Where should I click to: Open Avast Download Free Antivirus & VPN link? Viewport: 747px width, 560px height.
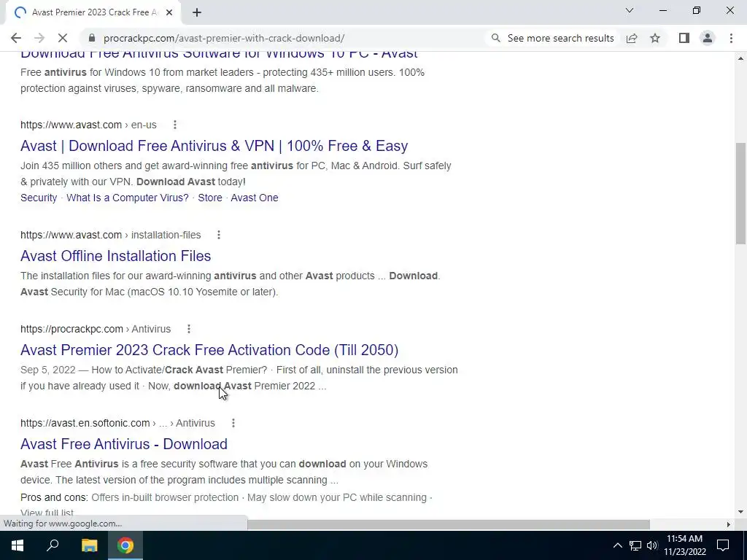[x=214, y=146]
